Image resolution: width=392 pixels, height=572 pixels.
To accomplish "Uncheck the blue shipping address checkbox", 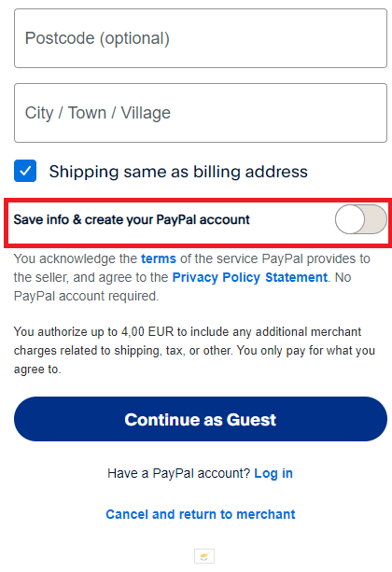I will tap(25, 171).
